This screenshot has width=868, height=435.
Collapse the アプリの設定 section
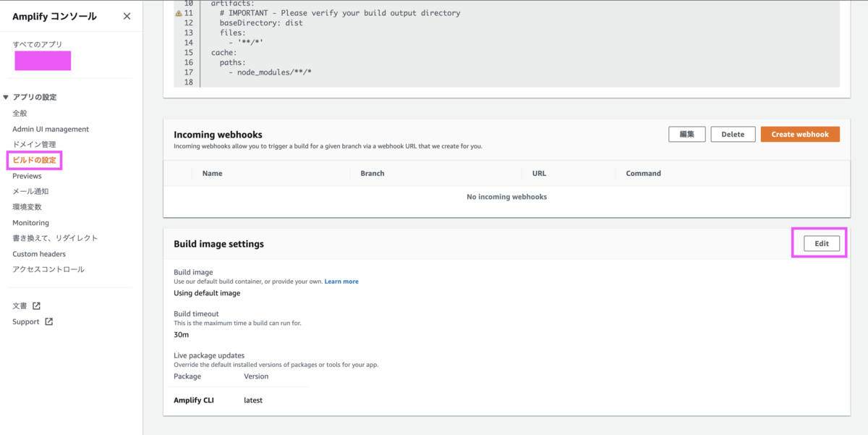(x=6, y=97)
